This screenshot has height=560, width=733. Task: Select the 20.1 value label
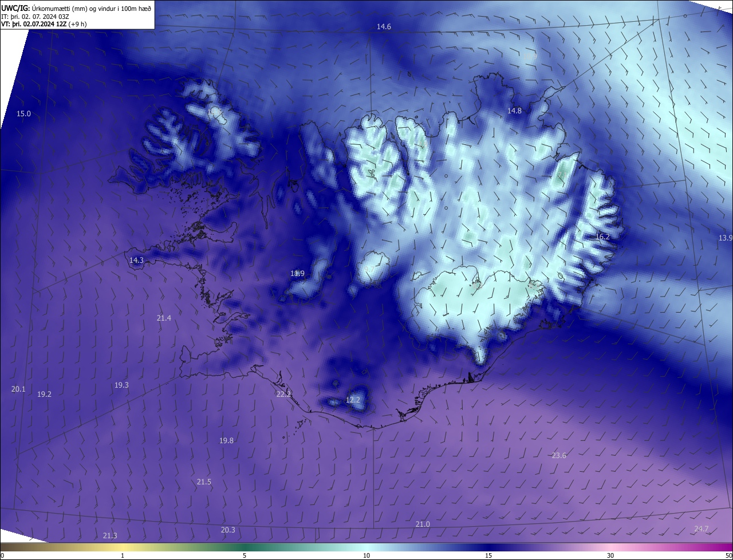point(18,389)
